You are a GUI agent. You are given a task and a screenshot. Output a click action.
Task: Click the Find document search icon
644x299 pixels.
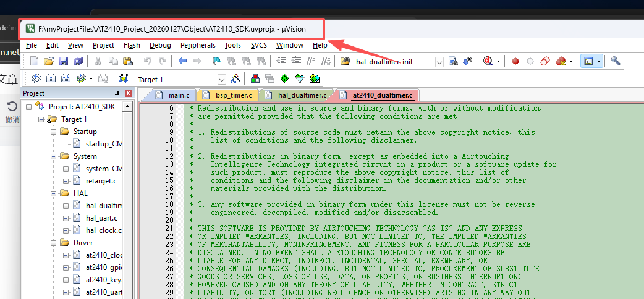coord(453,61)
